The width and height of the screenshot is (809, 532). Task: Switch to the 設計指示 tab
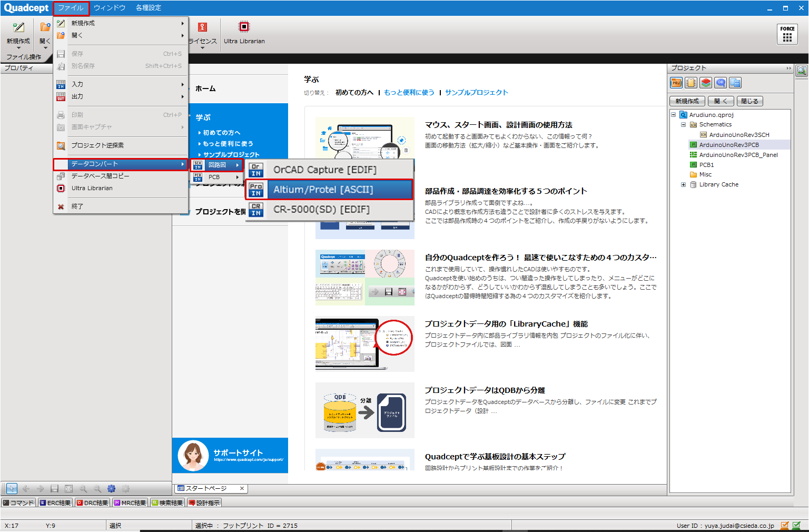coord(204,503)
